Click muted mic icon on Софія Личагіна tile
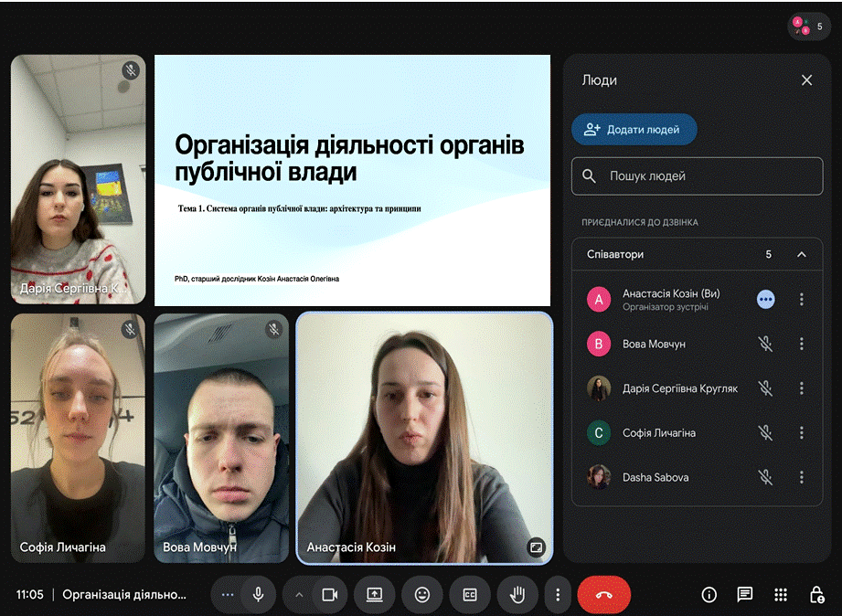 [x=130, y=329]
